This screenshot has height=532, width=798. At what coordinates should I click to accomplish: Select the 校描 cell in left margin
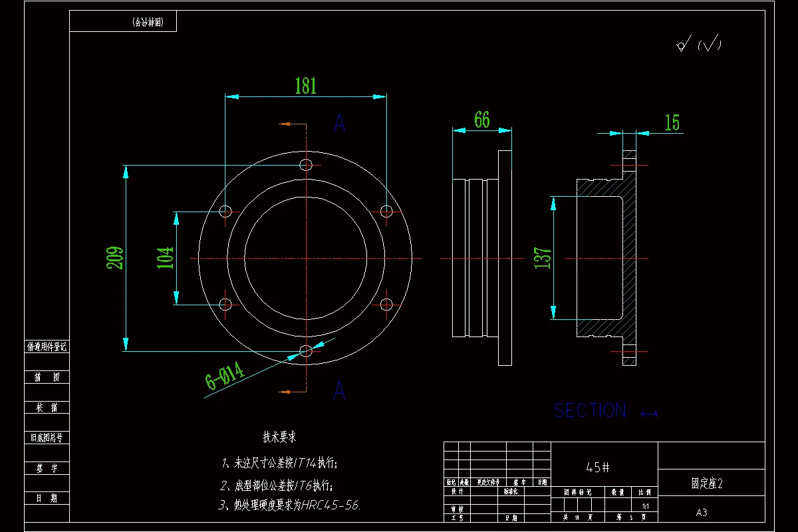(x=47, y=408)
